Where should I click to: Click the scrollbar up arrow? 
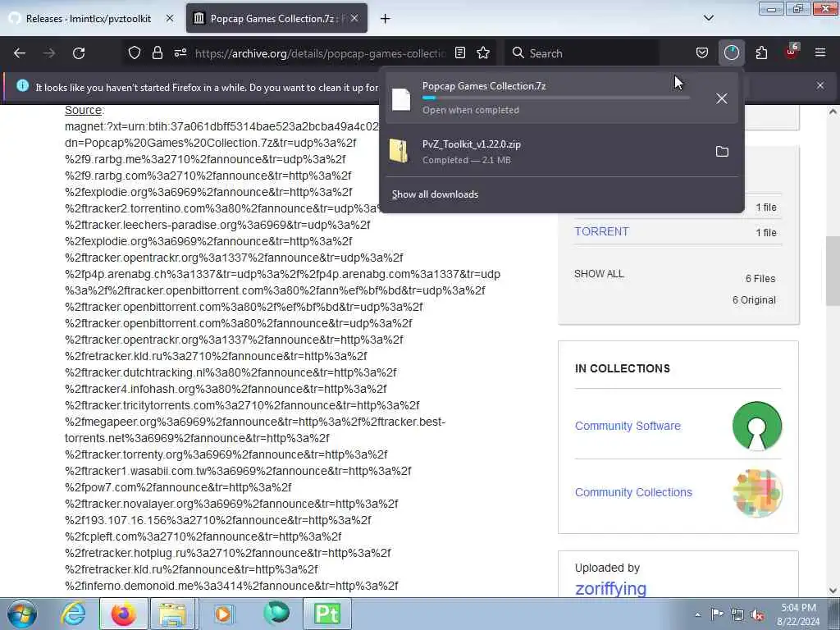[x=833, y=112]
